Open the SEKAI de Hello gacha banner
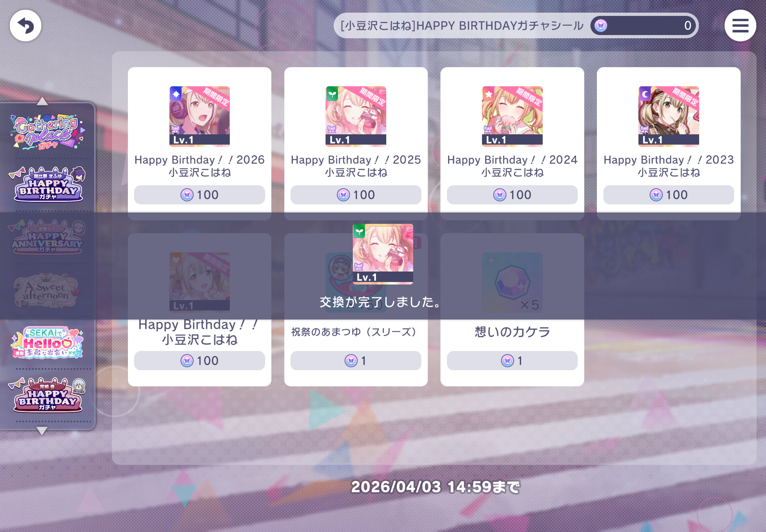Screen dimensions: 766x532 [x=47, y=342]
